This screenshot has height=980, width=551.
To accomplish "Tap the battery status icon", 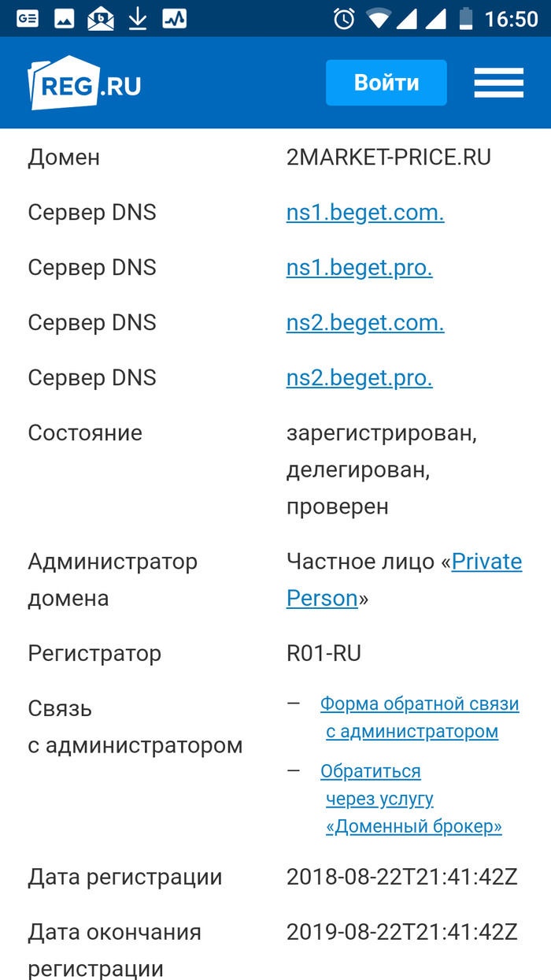I will coord(466,18).
